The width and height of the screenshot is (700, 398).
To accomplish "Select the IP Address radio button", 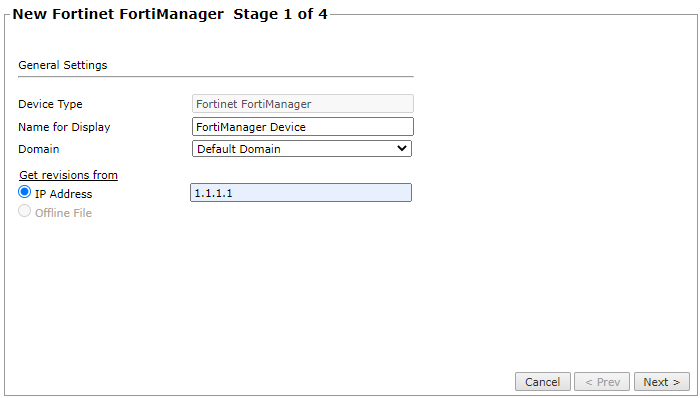I will 25,192.
